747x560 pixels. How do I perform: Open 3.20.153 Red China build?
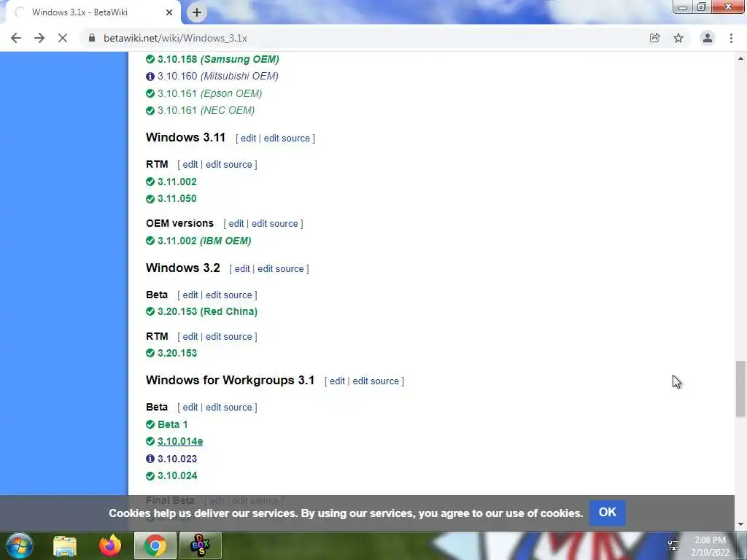click(x=208, y=311)
